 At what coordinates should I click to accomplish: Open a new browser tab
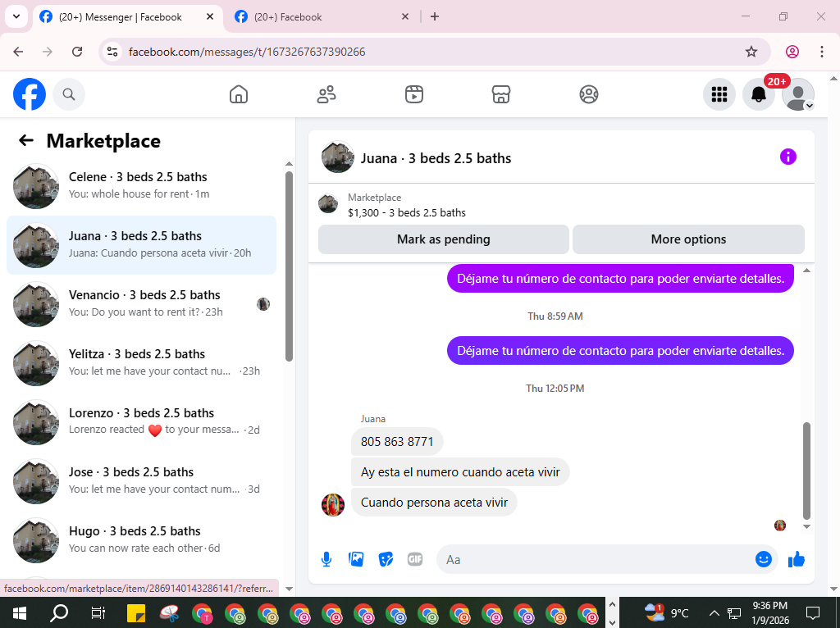pos(435,17)
